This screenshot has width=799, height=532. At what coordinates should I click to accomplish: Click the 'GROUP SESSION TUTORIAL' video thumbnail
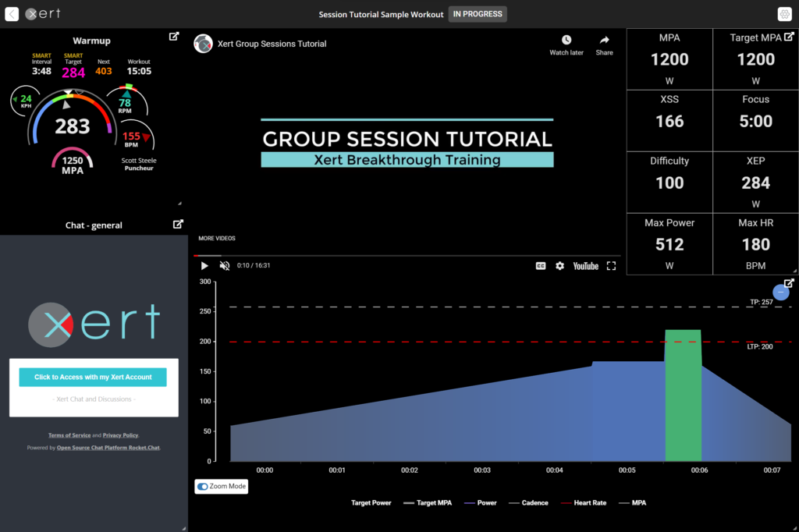tap(407, 144)
